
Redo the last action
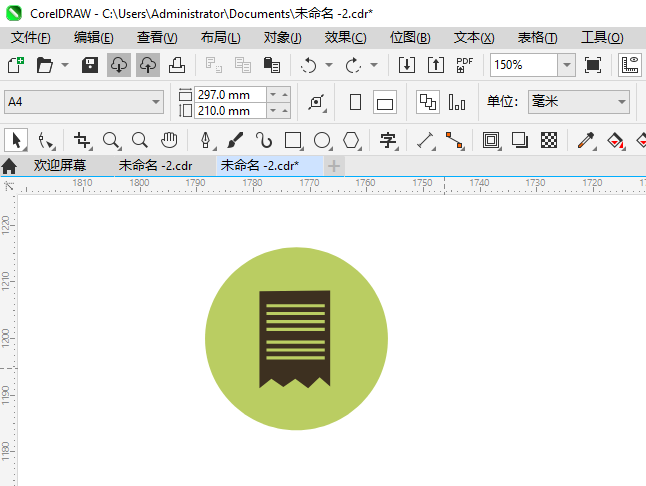point(353,65)
